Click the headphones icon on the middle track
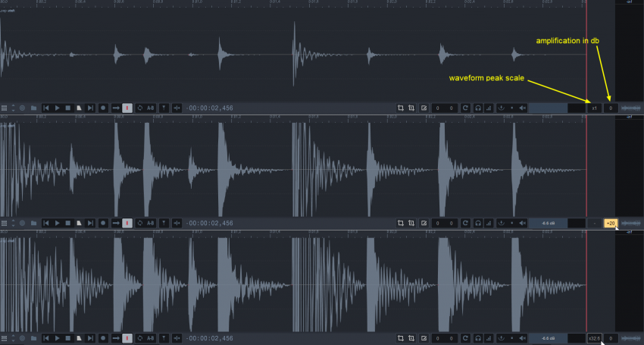 click(478, 224)
